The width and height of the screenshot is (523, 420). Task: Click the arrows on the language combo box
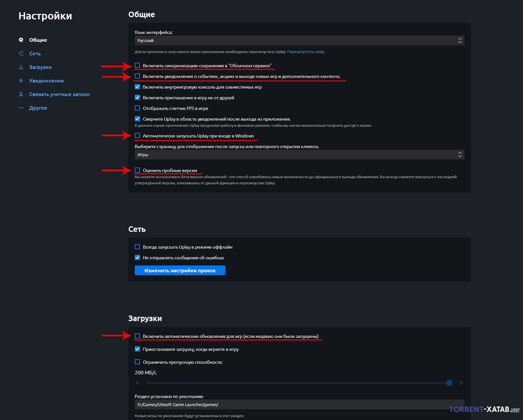460,40
